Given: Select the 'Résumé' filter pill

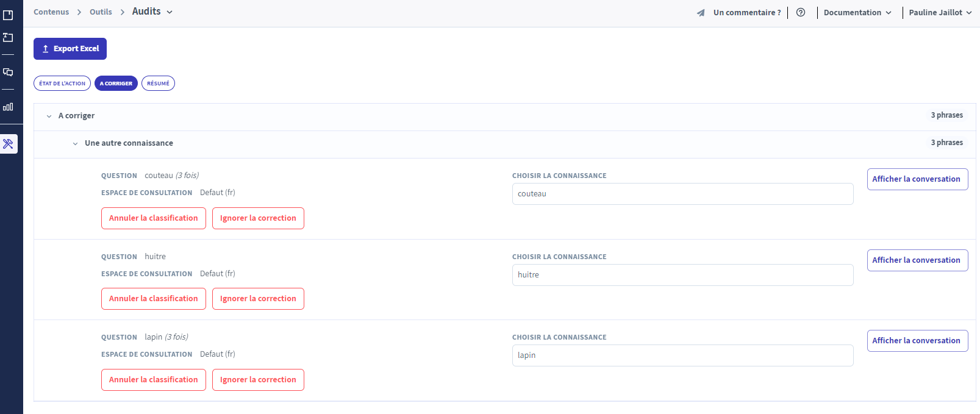Looking at the screenshot, I should coord(158,84).
